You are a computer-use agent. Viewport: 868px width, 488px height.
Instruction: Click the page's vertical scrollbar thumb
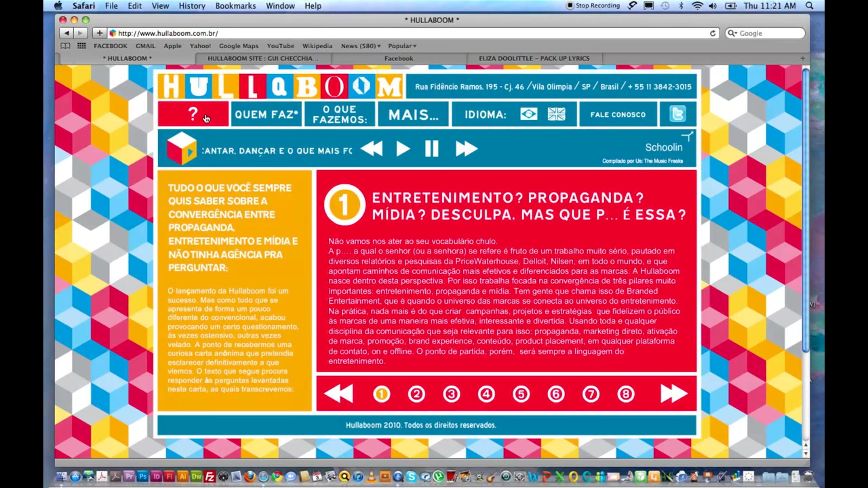[x=805, y=210]
